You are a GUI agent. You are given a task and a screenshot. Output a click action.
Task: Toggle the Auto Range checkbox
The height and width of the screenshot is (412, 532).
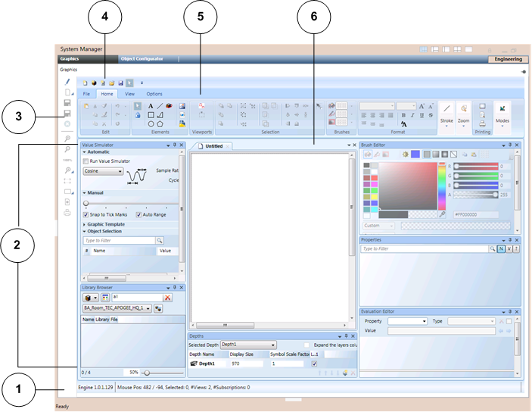pyautogui.click(x=138, y=214)
